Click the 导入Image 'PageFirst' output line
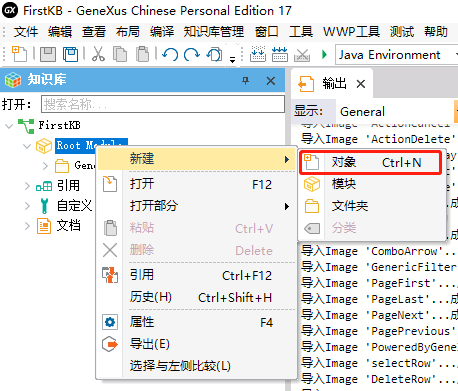The height and width of the screenshot is (391, 458). tap(379, 283)
